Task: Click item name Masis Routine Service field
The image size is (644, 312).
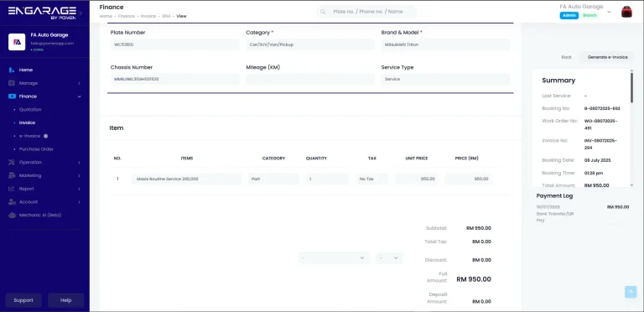Action: click(x=186, y=179)
